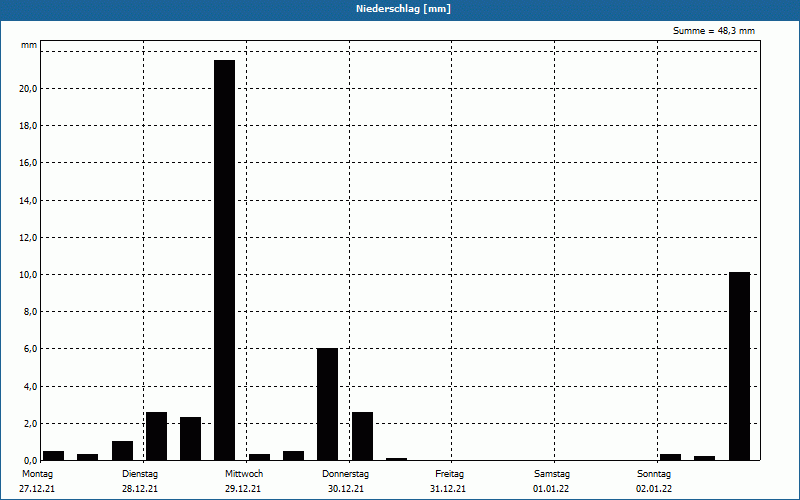Click the y-axis value "20,0"

28,89
